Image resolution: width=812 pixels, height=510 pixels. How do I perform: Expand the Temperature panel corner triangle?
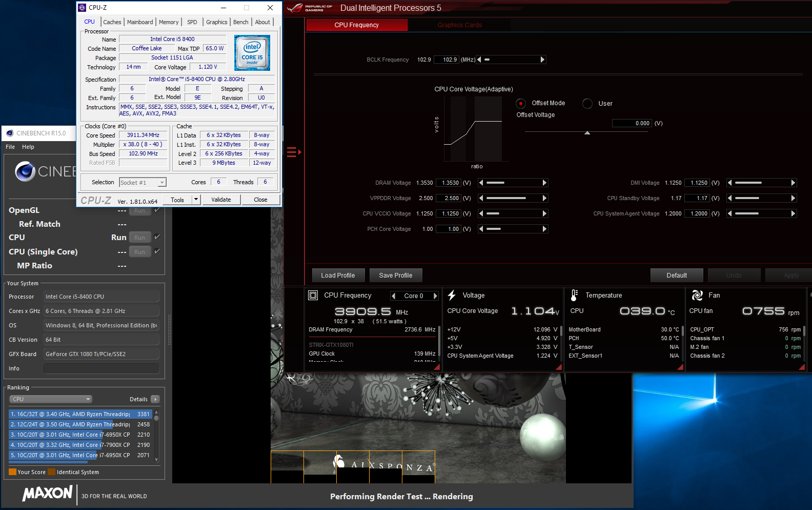[680, 367]
